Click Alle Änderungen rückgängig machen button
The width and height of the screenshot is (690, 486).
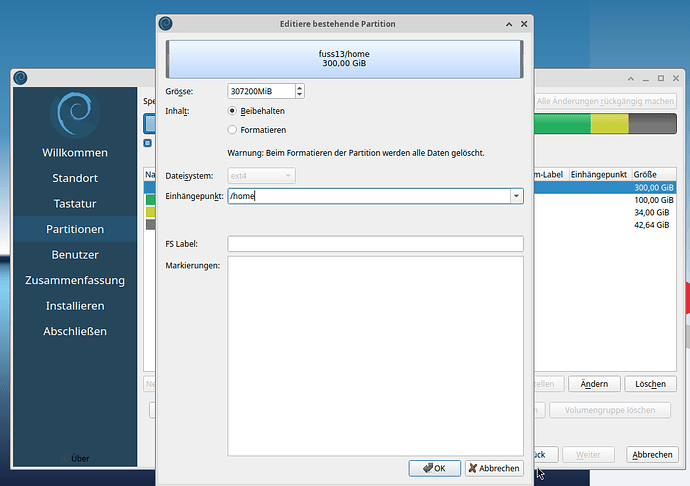605,101
